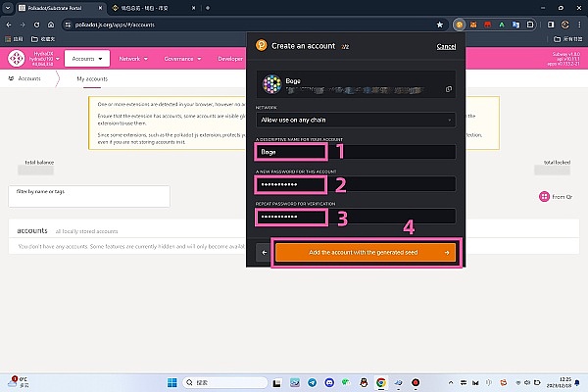Image resolution: width=588 pixels, height=392 pixels.
Task: Click the descriptive account name field
Action: coord(290,152)
